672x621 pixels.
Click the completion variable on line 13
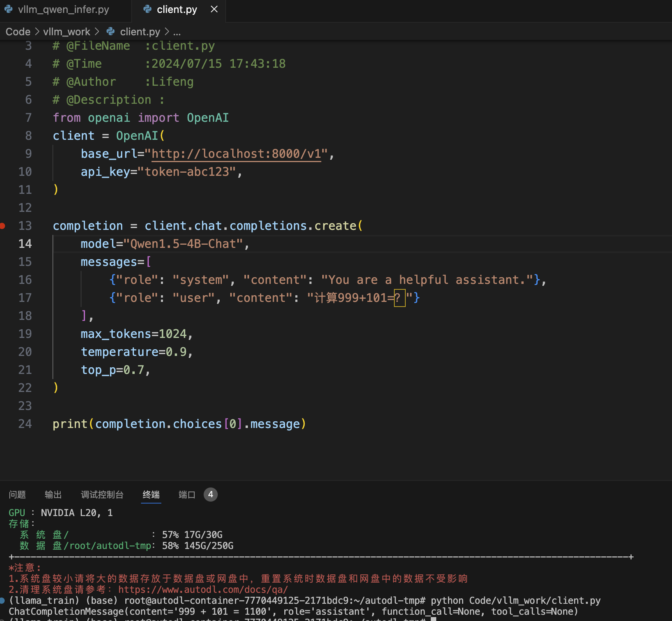pos(88,226)
